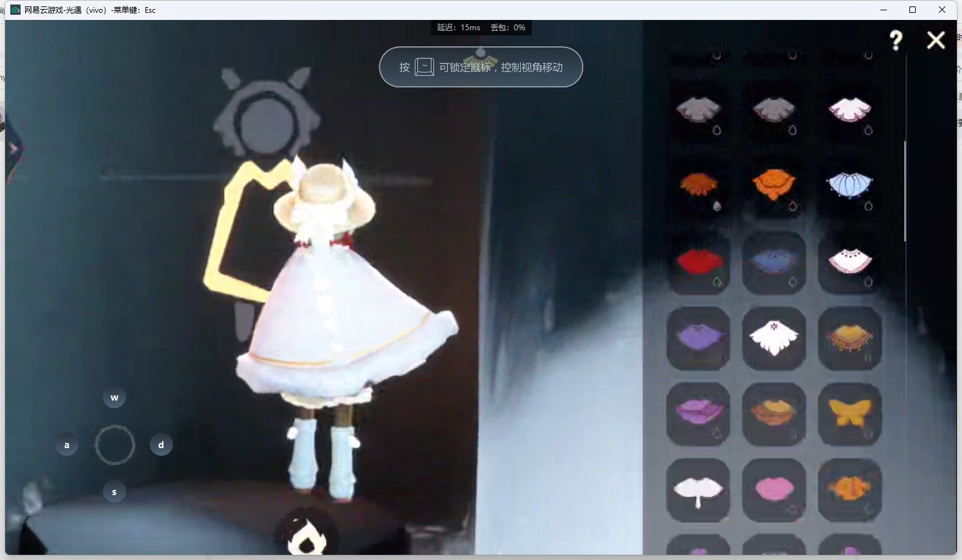Choose the solid red cape

point(698,263)
